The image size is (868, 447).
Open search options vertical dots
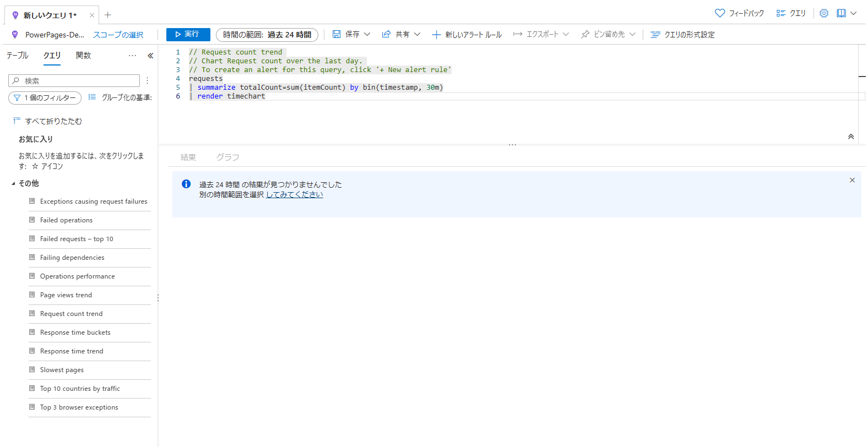(147, 81)
